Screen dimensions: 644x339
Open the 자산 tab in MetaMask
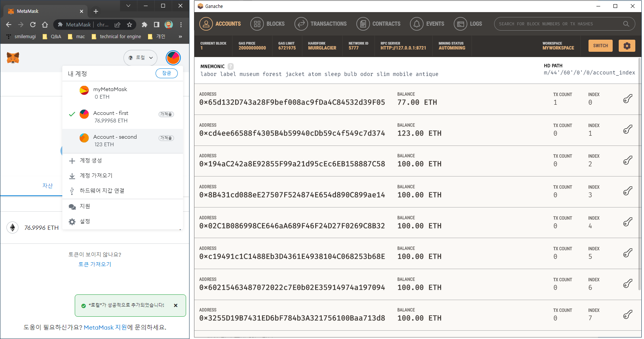(48, 186)
